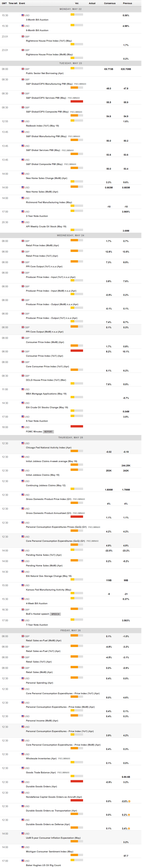Click the Consensus column header
142x868 pixels.
[110, 3]
